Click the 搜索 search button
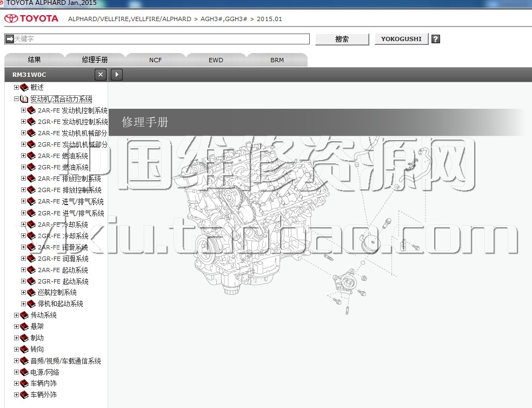The image size is (532, 408). 342,39
